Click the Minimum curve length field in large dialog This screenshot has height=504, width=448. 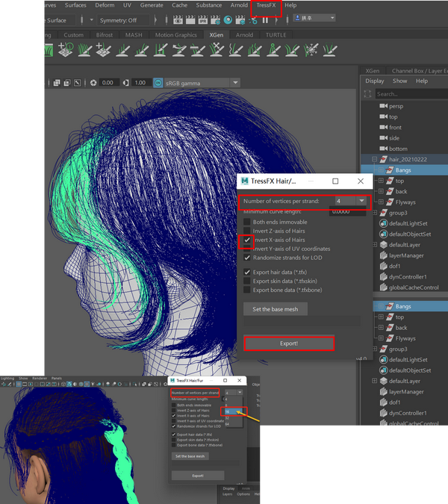tap(347, 211)
